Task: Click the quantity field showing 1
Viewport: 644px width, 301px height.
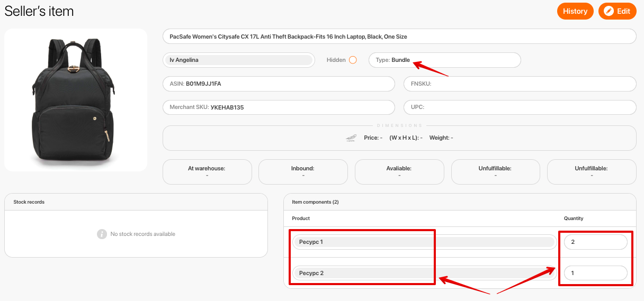Action: coord(596,273)
